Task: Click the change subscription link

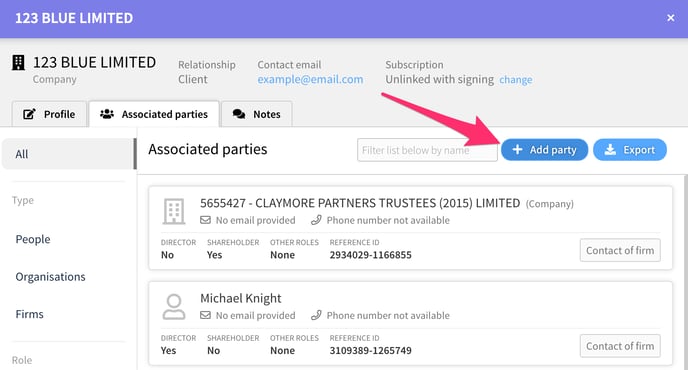Action: (516, 79)
